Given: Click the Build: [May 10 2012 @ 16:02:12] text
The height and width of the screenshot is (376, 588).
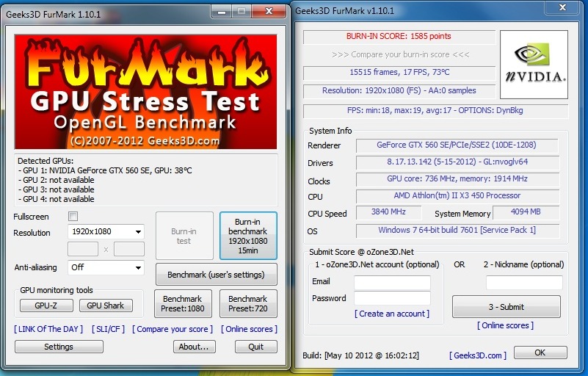Looking at the screenshot, I should pos(360,355).
